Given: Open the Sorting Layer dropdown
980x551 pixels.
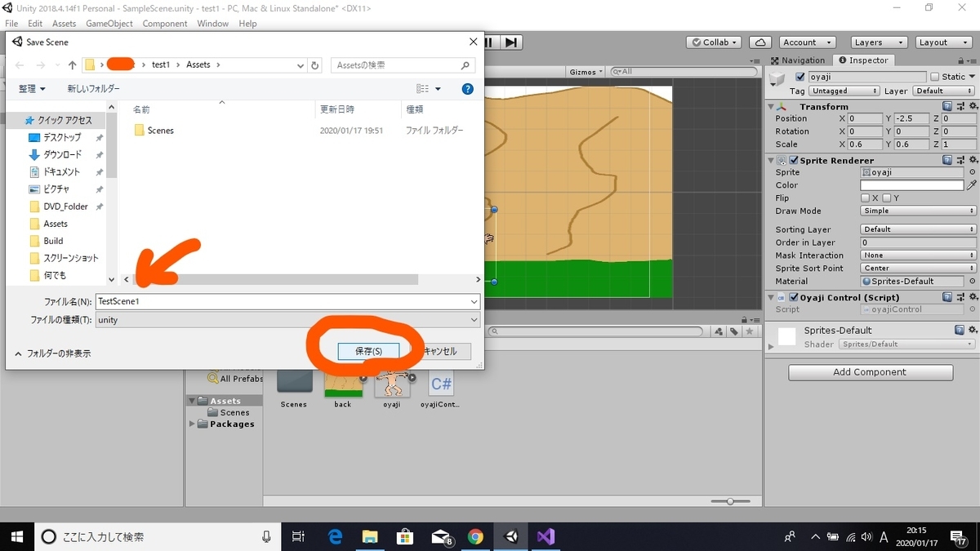Looking at the screenshot, I should [x=918, y=229].
